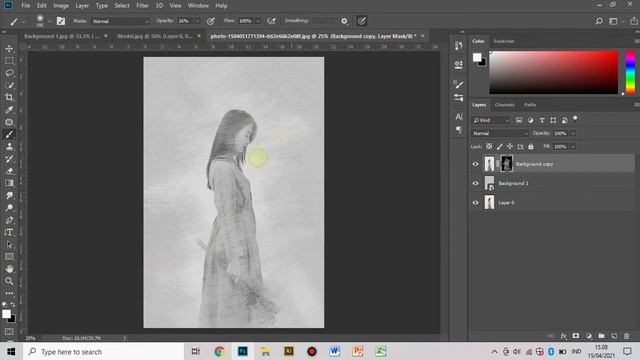
Task: Open the Filter menu
Action: pos(142,5)
